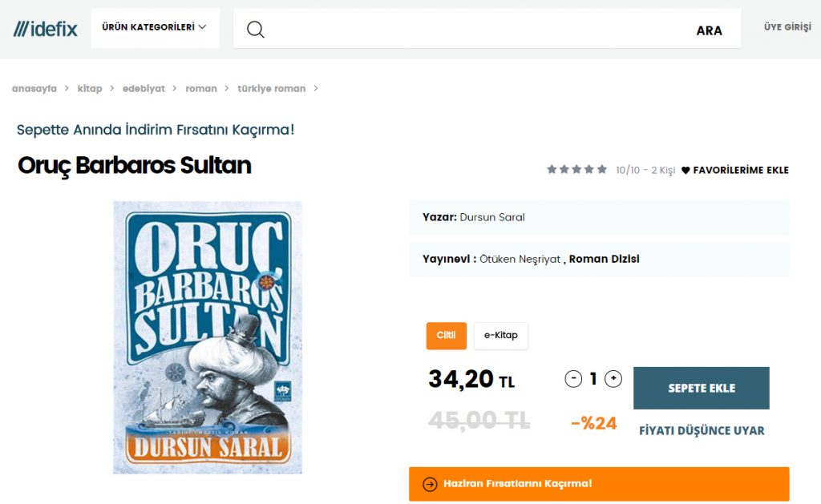821x504 pixels.
Task: Open the kitap breadcrumb link
Action: (x=90, y=88)
